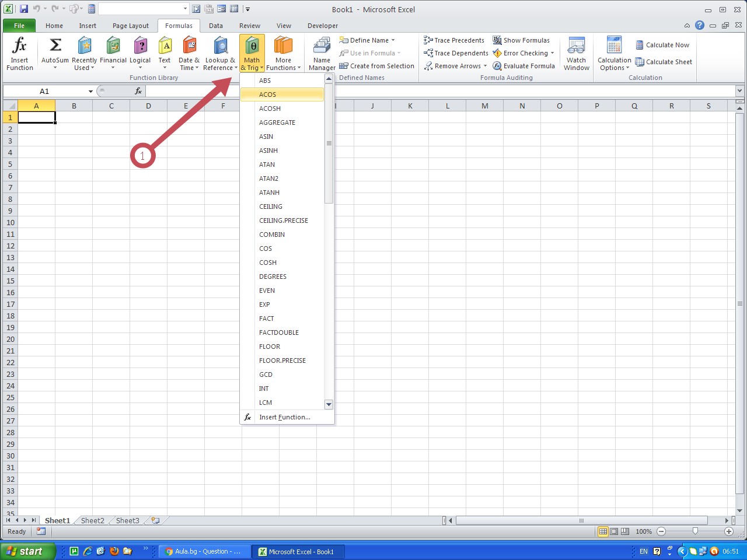Screen dimensions: 747x560
Task: Open the Lookup & Reference functions
Action: (x=220, y=46)
